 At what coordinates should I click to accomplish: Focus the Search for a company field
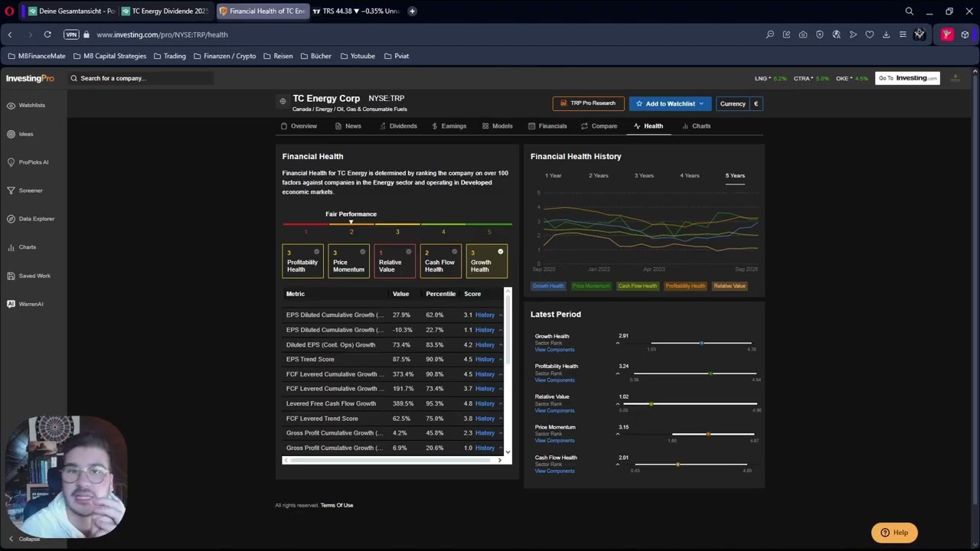coord(140,78)
